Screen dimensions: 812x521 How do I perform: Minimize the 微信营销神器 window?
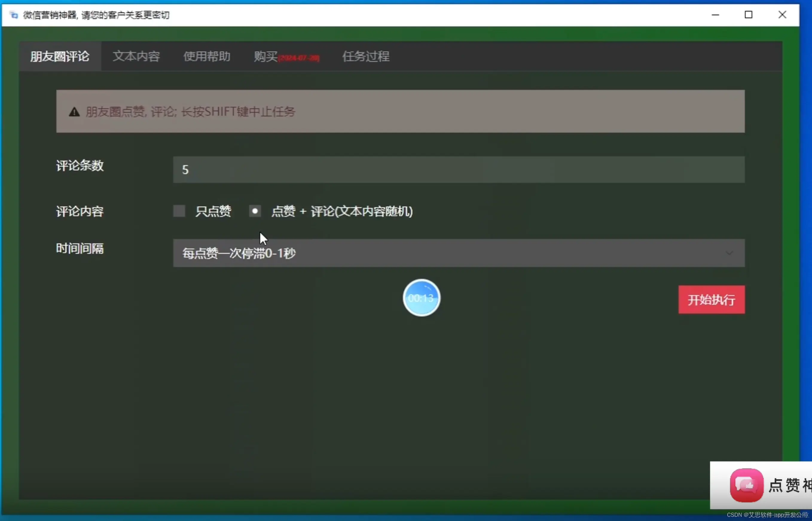coord(715,15)
